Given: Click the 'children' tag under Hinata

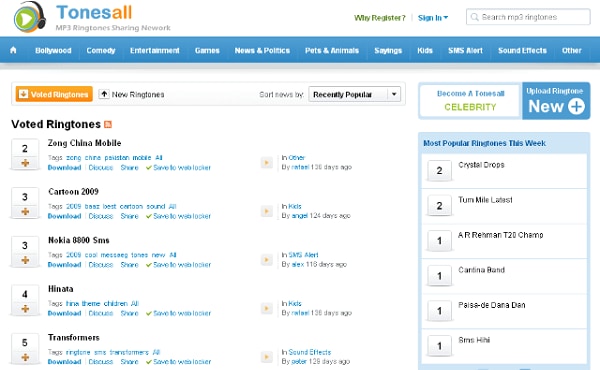Looking at the screenshot, I should click(116, 303).
